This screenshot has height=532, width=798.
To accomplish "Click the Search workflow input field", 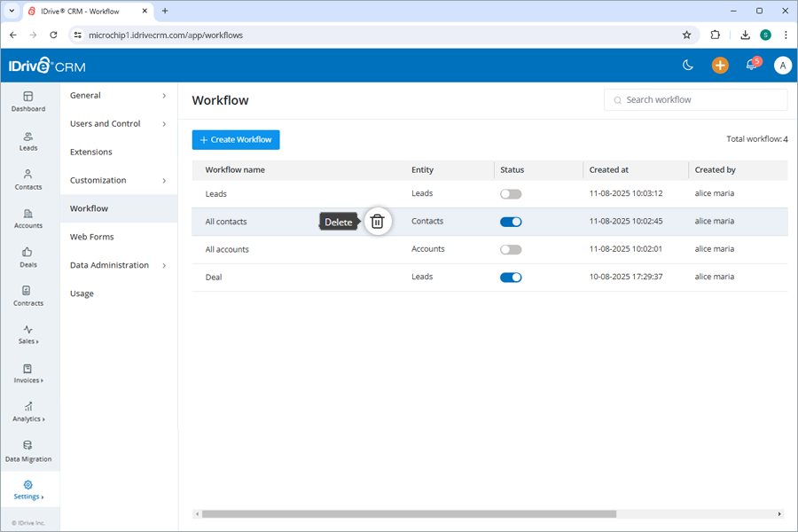I will [x=695, y=99].
